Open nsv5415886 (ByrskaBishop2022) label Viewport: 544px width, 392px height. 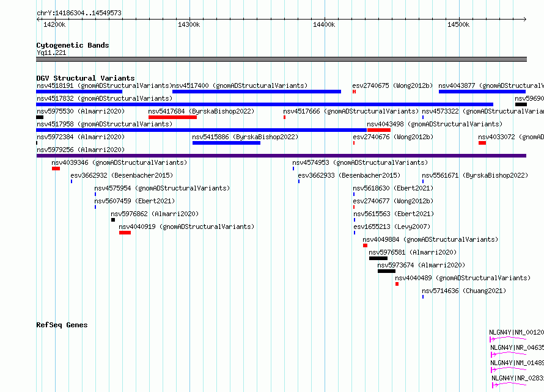(245, 137)
